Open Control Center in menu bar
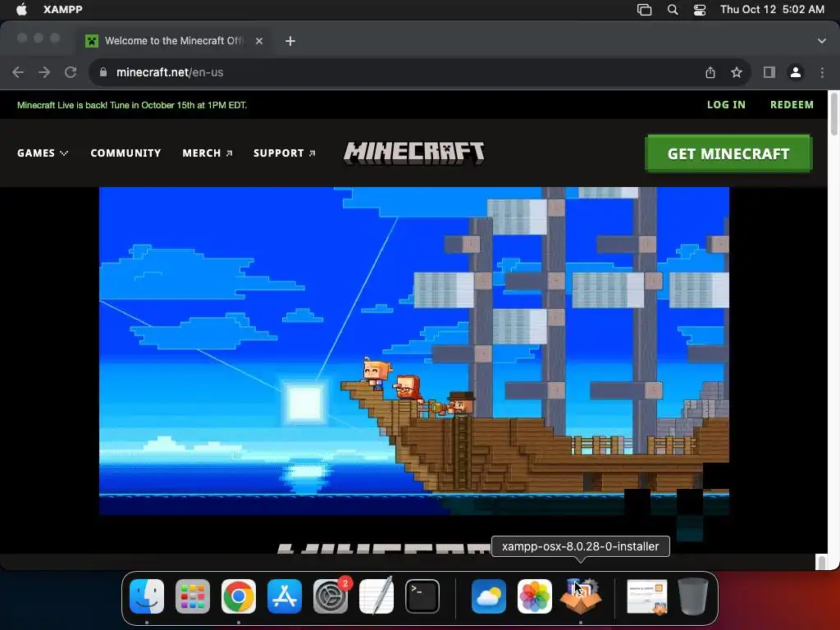 pos(700,10)
